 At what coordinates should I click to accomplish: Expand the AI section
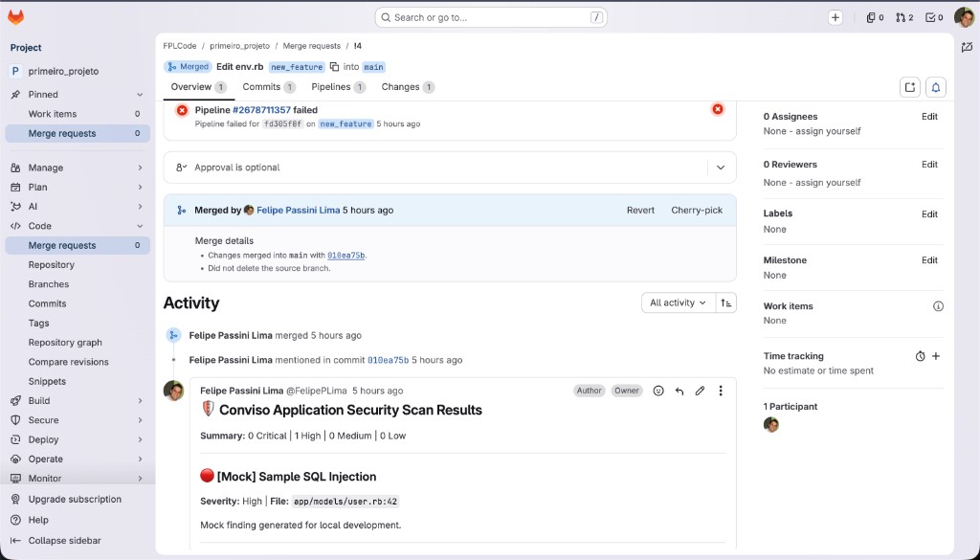tap(140, 206)
